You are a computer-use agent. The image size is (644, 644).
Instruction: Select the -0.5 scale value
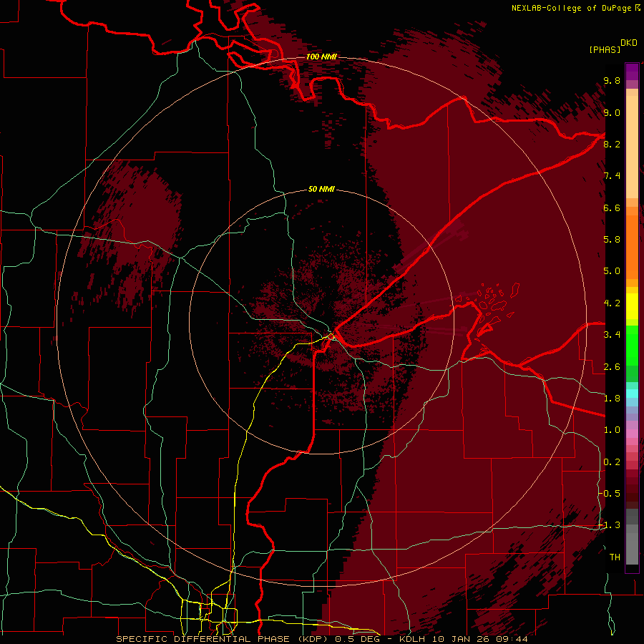[x=610, y=493]
